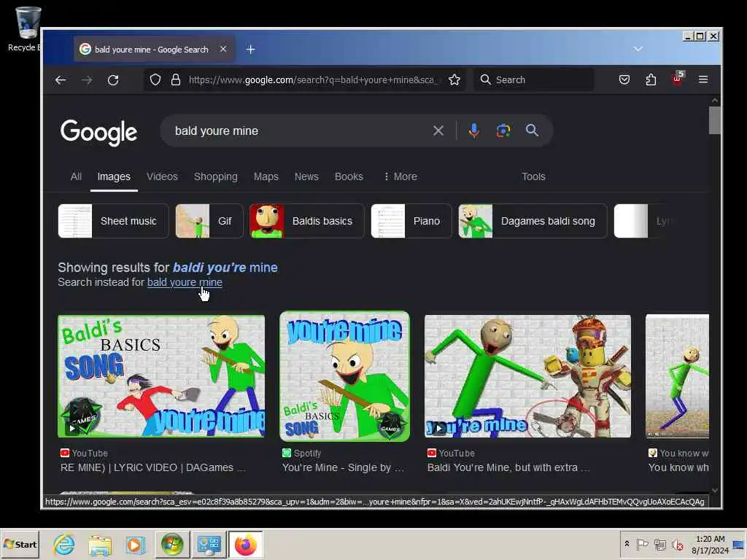This screenshot has width=747, height=560.
Task: Click the page vertical scrollbar thumb
Action: click(x=715, y=120)
